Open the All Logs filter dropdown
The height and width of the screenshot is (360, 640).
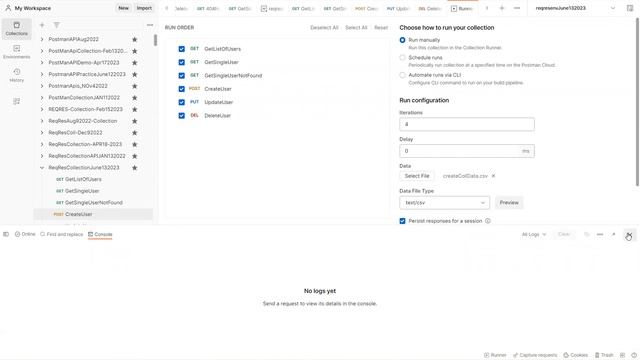(x=533, y=234)
